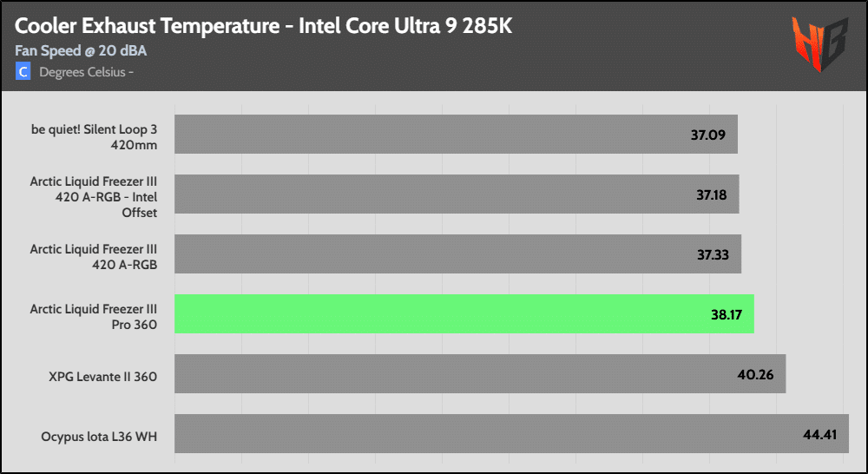Click the green Arctic Liquid Freezer III Pro 360 bar
Screen dimensions: 868x474
464,313
